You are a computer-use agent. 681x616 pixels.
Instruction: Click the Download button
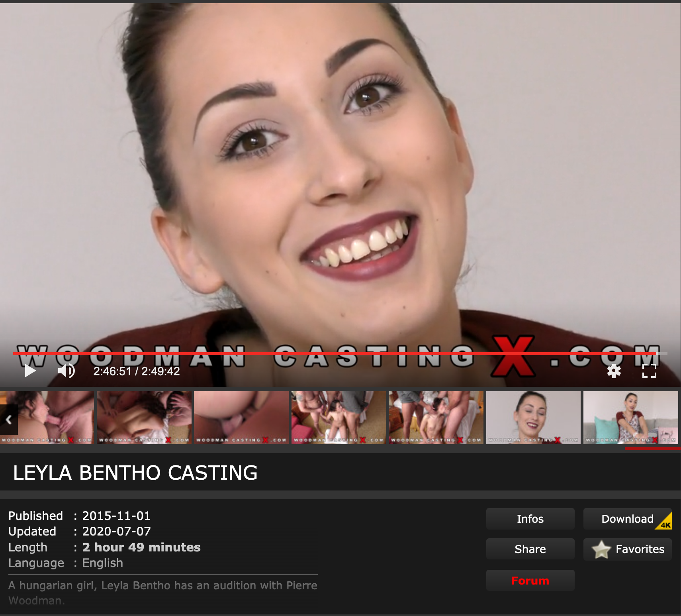tap(627, 519)
